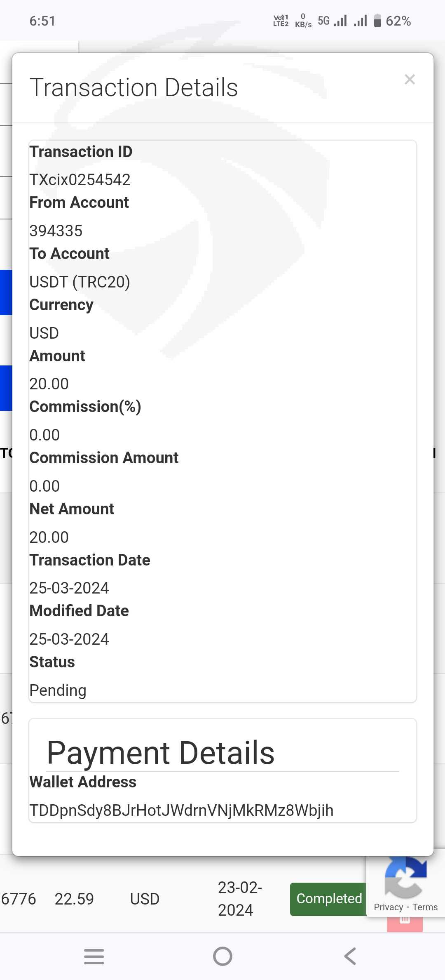Tap the VoLTE2 status icon

point(281,21)
